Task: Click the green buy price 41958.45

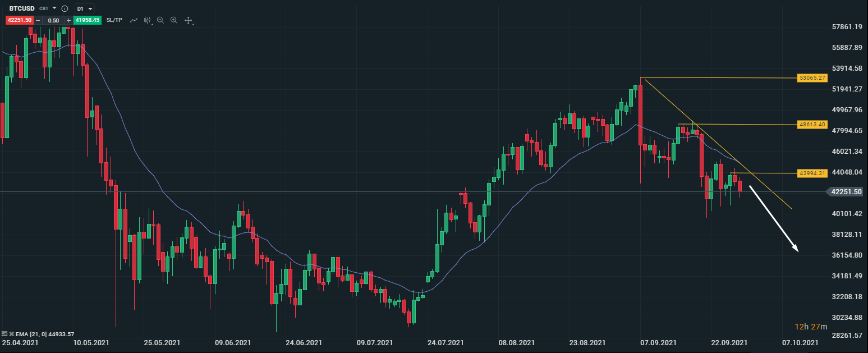Action: click(88, 20)
